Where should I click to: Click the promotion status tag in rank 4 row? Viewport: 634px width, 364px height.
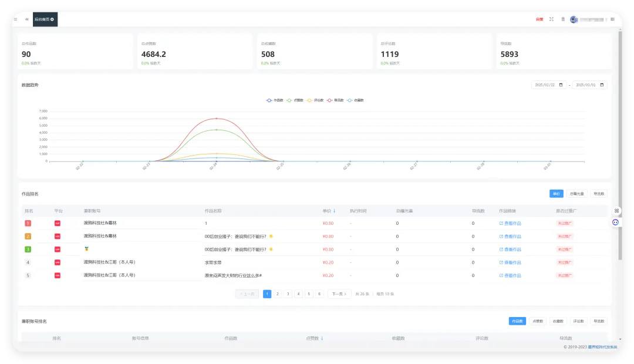pos(565,262)
